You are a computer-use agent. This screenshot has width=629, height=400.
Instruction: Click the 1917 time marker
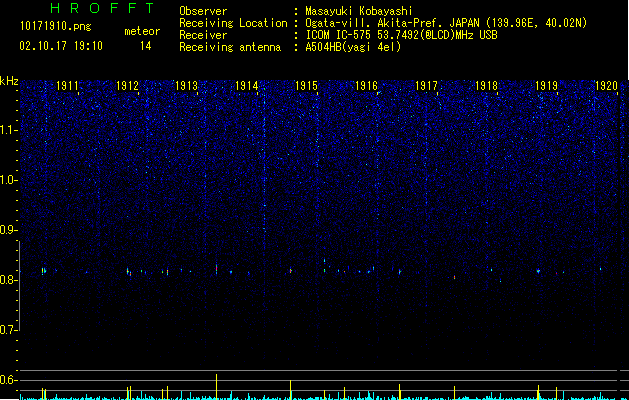(x=426, y=86)
